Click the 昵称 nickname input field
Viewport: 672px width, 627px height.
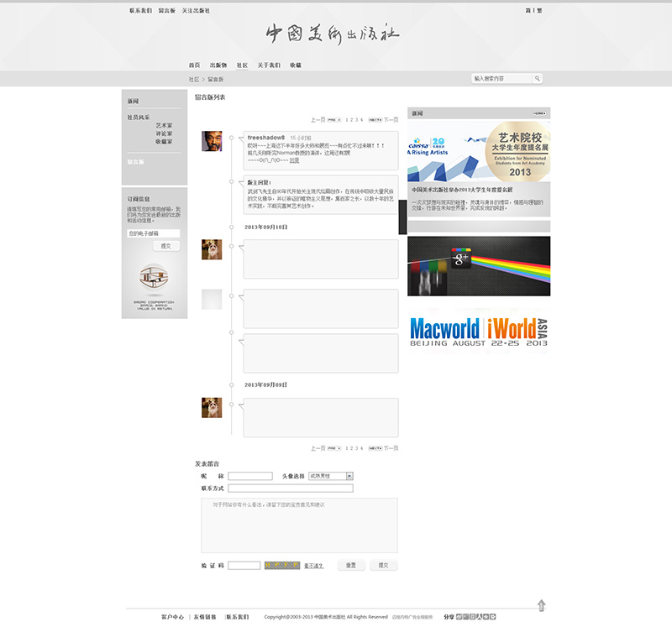click(x=250, y=476)
